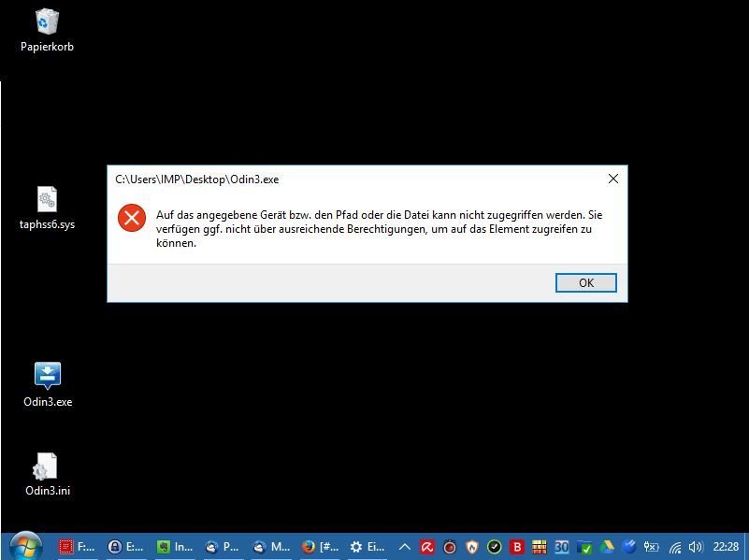Open the settings gear taskbar window
This screenshot has width=749, height=560.
367,547
